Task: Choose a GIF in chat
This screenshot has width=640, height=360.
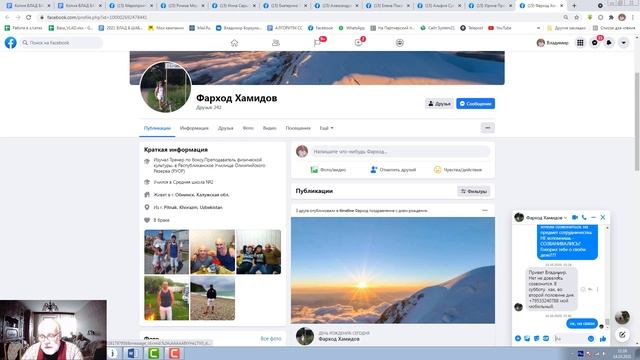Action: [546, 338]
